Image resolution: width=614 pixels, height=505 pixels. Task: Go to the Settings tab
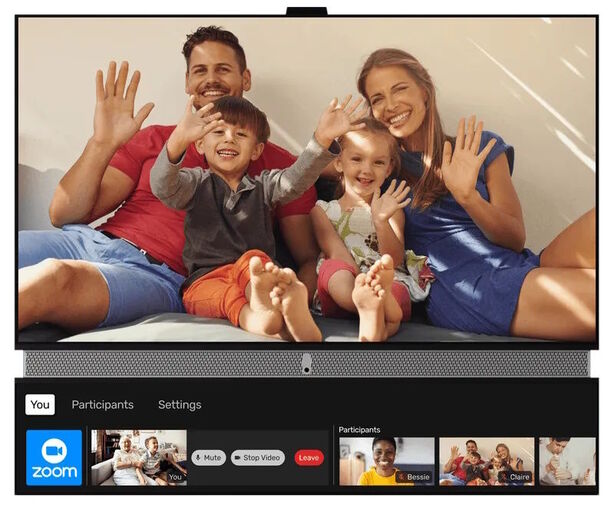click(x=179, y=405)
